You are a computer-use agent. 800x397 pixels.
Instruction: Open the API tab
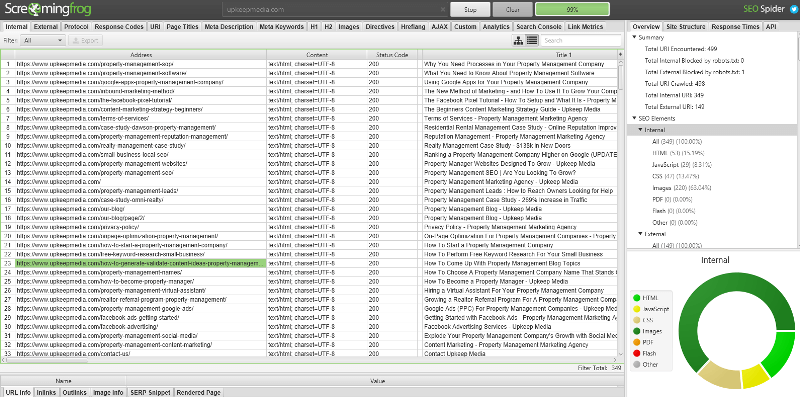point(771,27)
